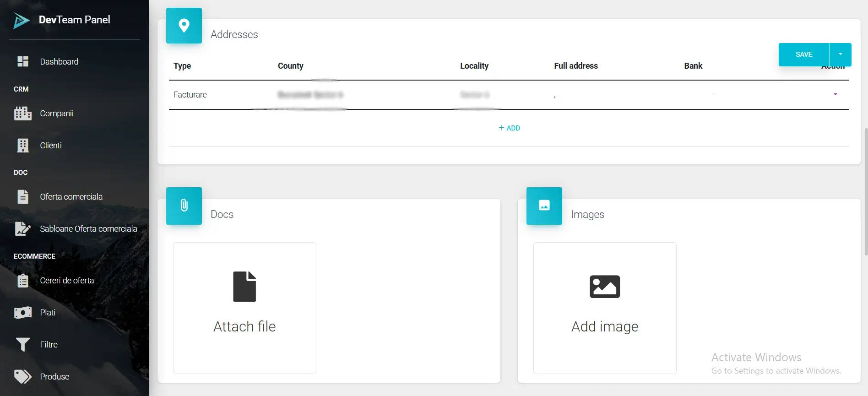This screenshot has height=396, width=868.
Task: Click the vertical page scrollbar
Action: [865, 192]
